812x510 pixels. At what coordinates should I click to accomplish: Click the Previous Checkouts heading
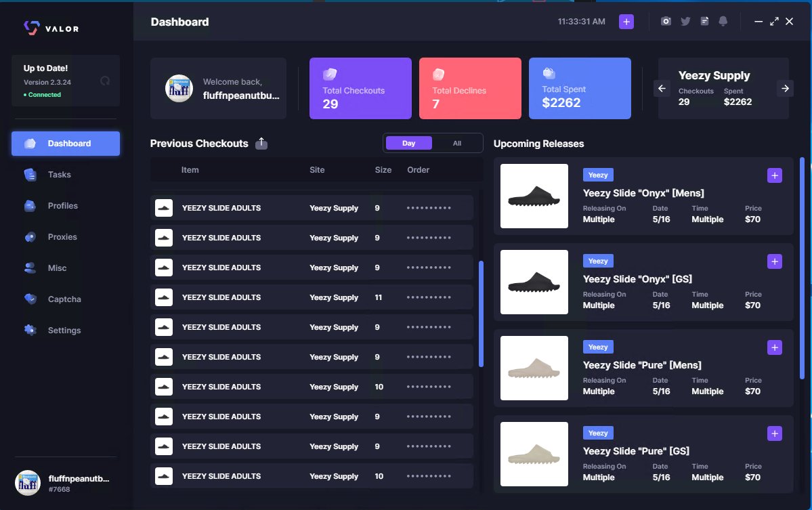point(199,144)
